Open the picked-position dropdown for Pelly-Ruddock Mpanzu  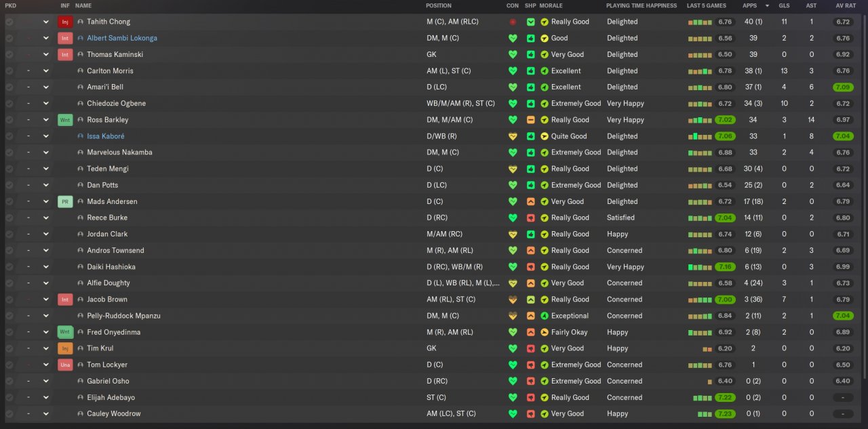click(x=46, y=316)
